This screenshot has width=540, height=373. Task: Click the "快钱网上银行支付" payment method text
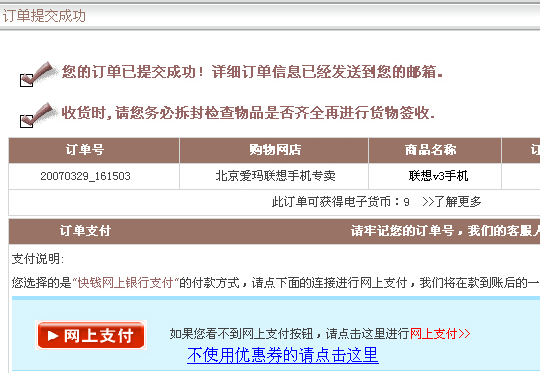click(x=126, y=283)
